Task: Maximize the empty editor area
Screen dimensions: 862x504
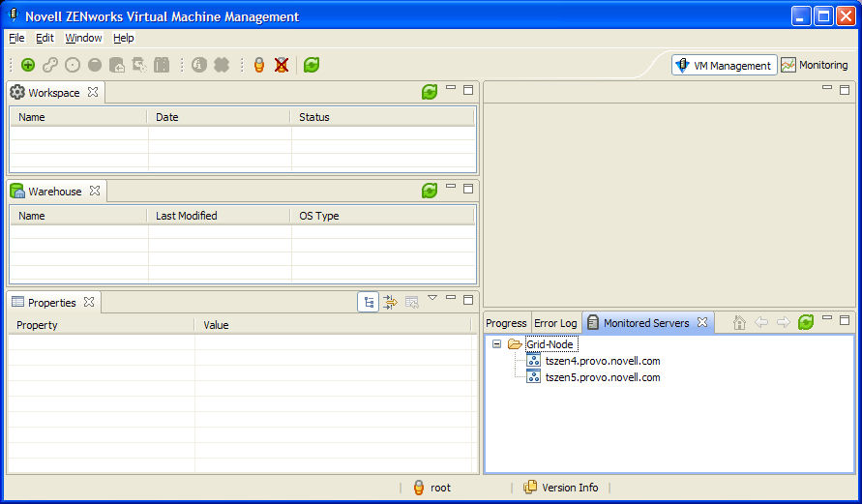Action: (x=845, y=90)
